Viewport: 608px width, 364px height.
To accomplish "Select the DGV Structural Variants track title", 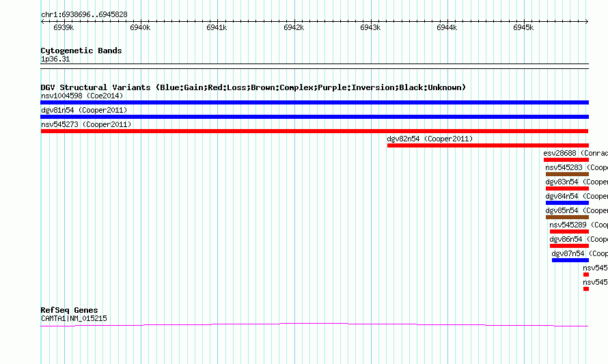I will coord(253,87).
